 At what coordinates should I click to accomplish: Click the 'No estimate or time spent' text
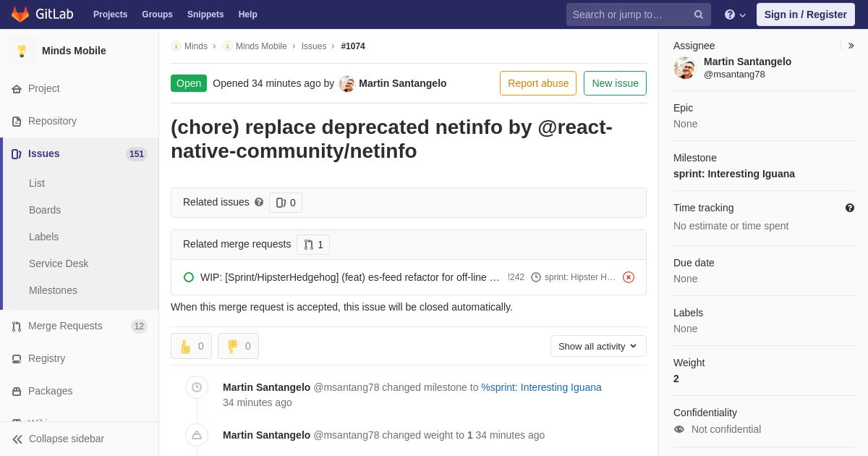(731, 226)
